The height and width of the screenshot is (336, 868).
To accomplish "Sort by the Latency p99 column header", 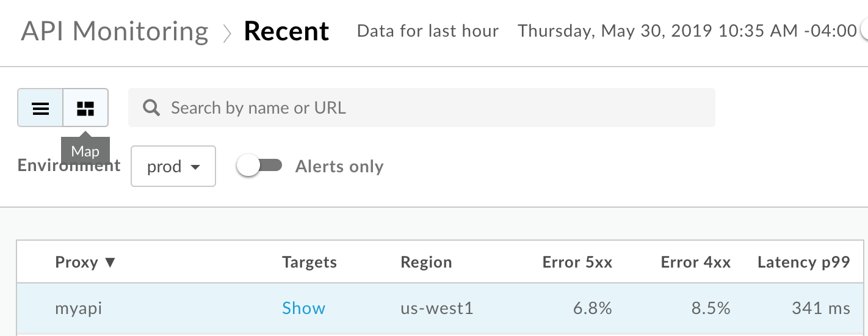I will pos(803,263).
